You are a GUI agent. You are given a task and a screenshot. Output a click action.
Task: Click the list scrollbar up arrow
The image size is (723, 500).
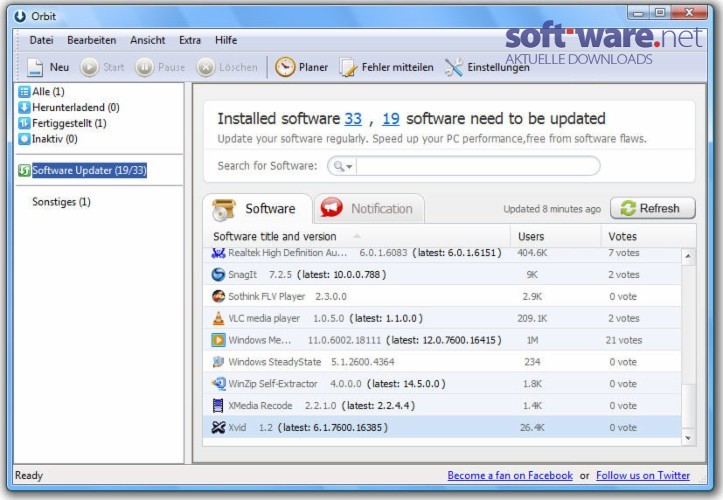click(688, 256)
